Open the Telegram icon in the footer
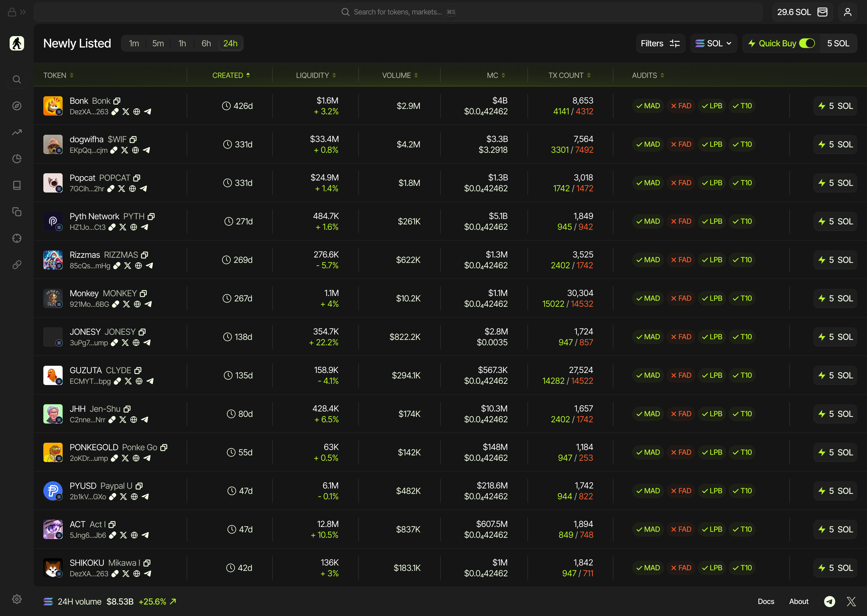867x616 pixels. (x=829, y=601)
